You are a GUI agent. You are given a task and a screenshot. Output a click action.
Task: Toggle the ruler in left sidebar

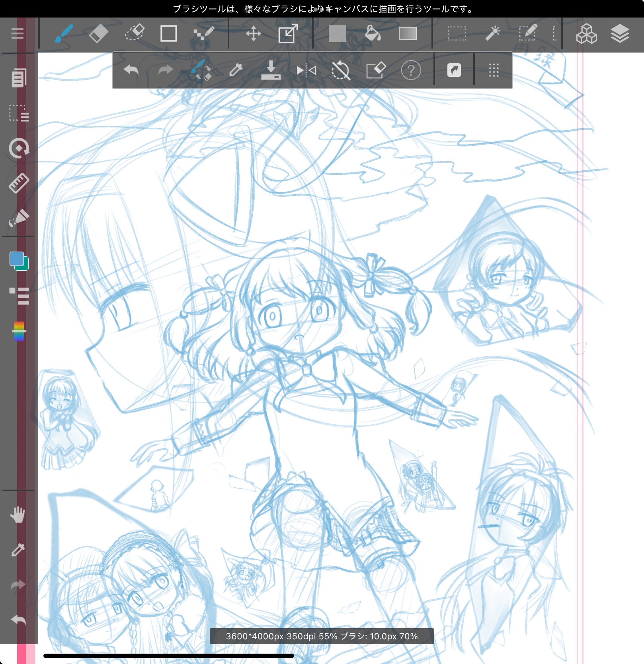pyautogui.click(x=19, y=183)
